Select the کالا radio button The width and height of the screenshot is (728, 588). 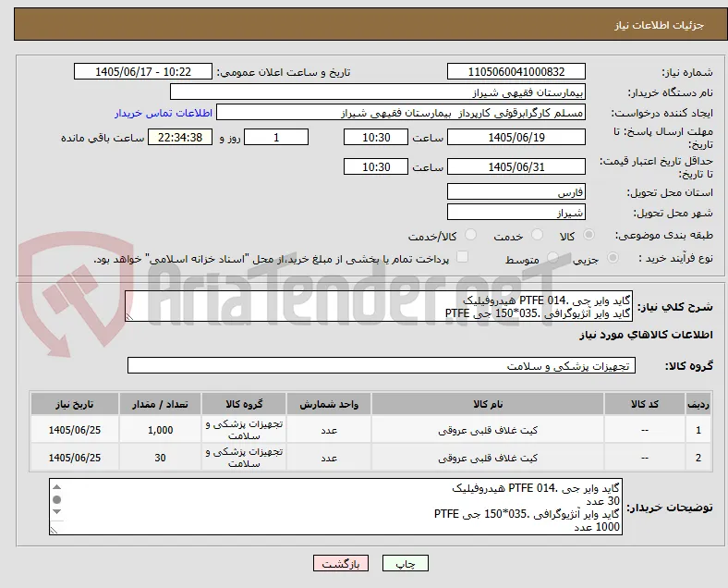[x=588, y=235]
